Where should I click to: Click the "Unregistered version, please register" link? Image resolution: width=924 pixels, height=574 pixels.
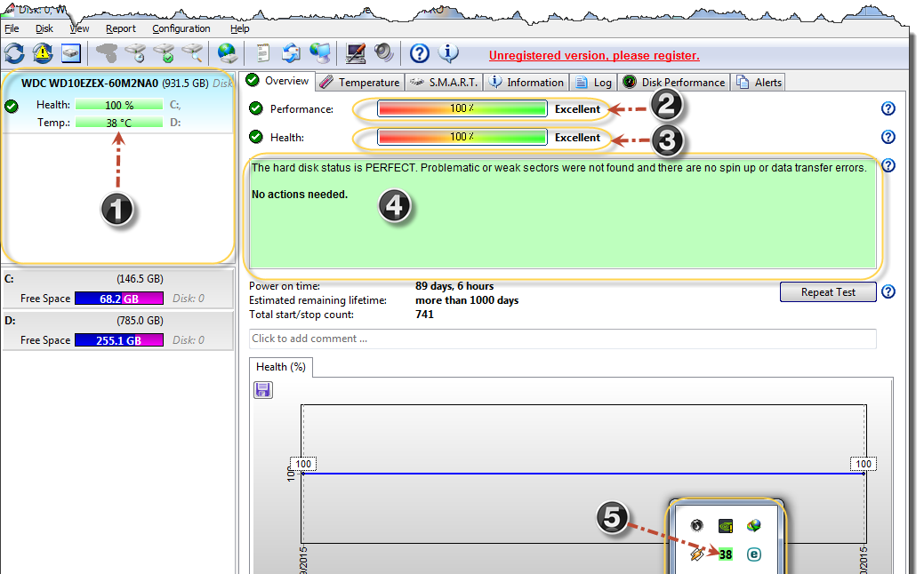pos(594,55)
